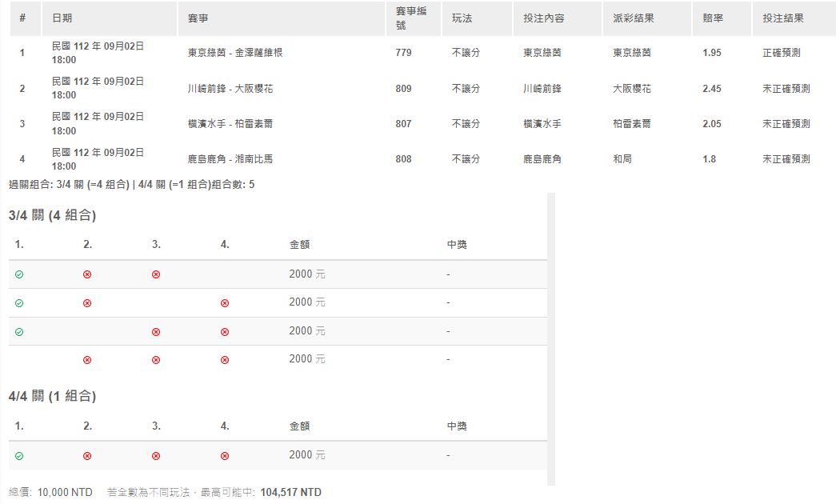Click the 中獎 header in the 3/4 關 table
The width and height of the screenshot is (836, 504).
457,245
